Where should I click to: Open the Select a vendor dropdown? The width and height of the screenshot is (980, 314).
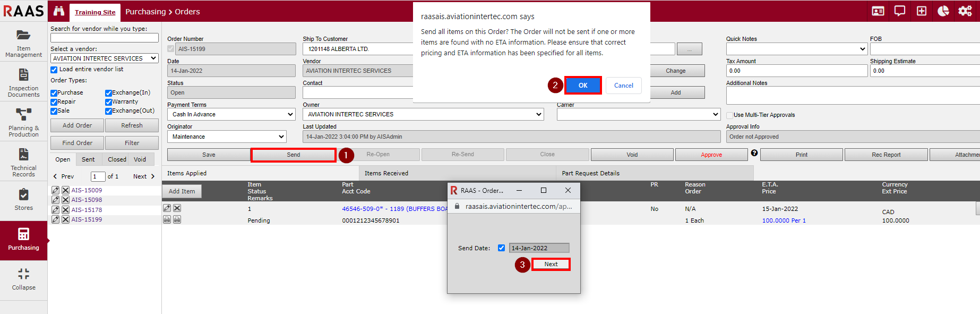point(104,58)
